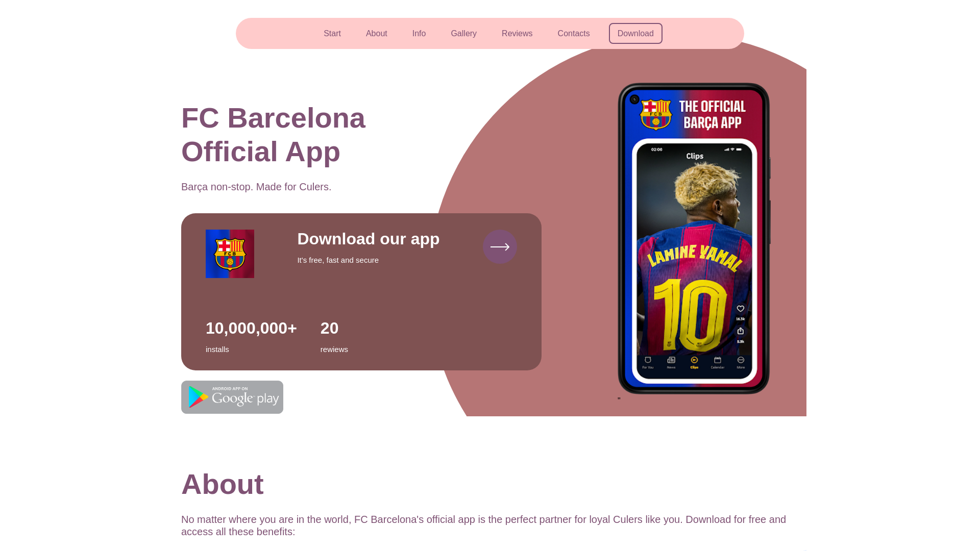
Task: Click the Clips icon in phone bottom bar
Action: click(x=694, y=360)
